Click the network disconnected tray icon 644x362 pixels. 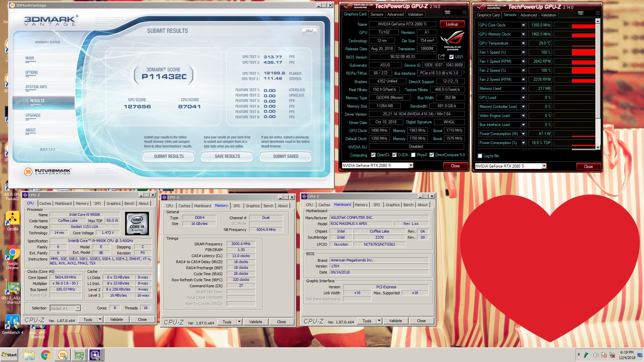tap(612, 355)
